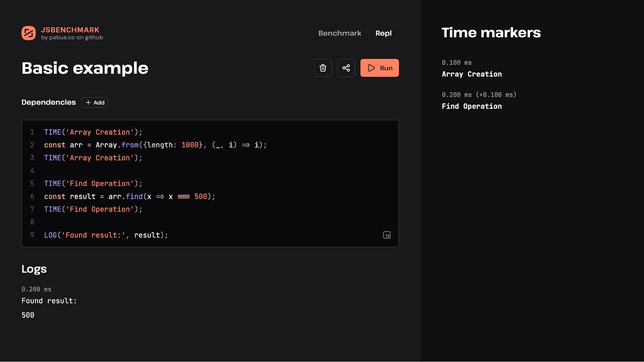Switch to the Benchmark tab
Screen dimensions: 644x362
pos(340,33)
